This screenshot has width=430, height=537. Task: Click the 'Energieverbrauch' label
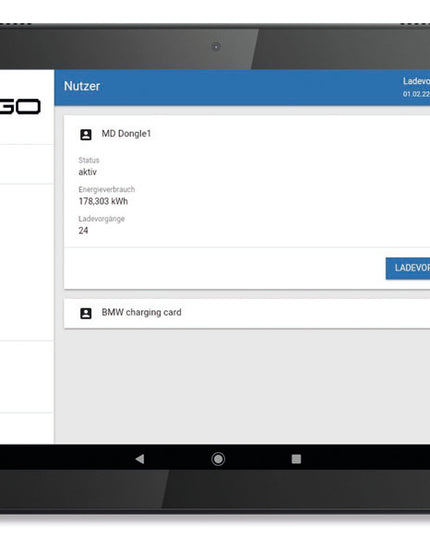(106, 189)
